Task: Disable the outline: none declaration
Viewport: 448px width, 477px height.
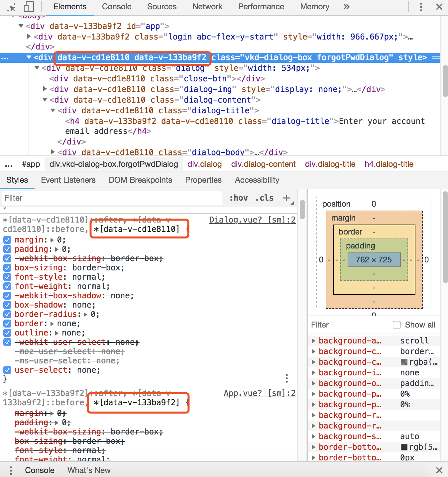Action: click(x=7, y=333)
